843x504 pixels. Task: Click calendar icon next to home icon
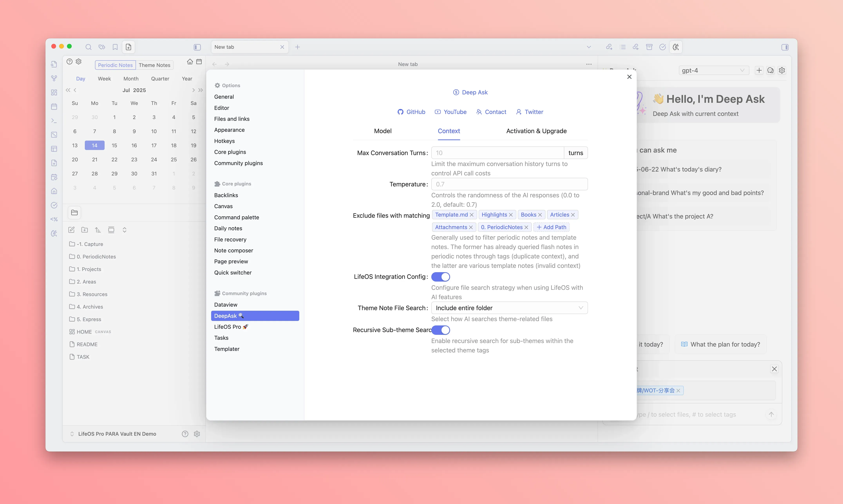(199, 61)
